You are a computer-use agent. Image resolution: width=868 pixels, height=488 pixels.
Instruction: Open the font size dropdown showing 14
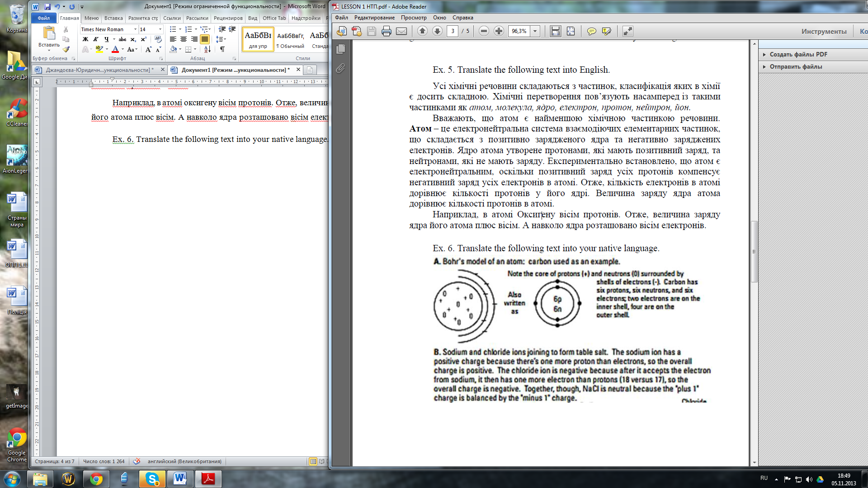(160, 29)
